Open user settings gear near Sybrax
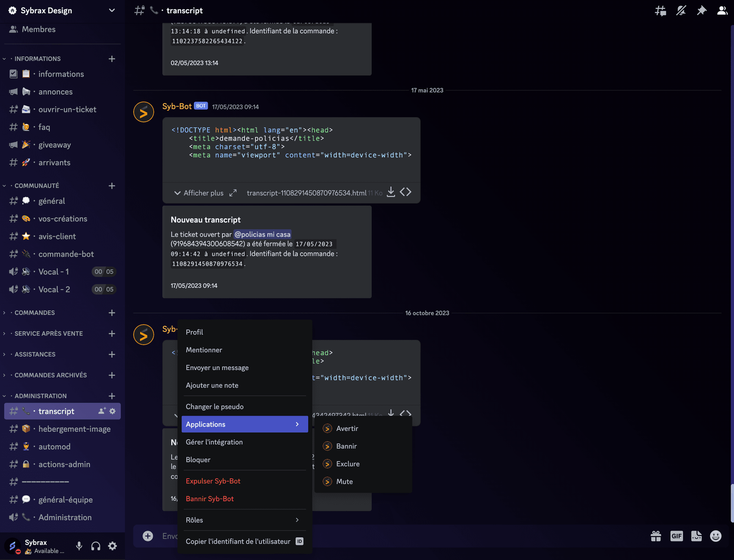734x560 pixels. [113, 546]
